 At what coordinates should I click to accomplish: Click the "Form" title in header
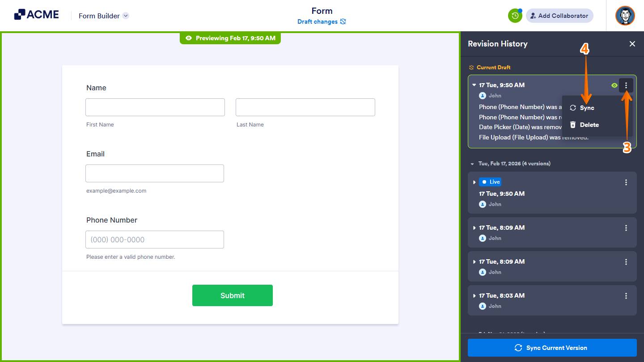tap(322, 11)
